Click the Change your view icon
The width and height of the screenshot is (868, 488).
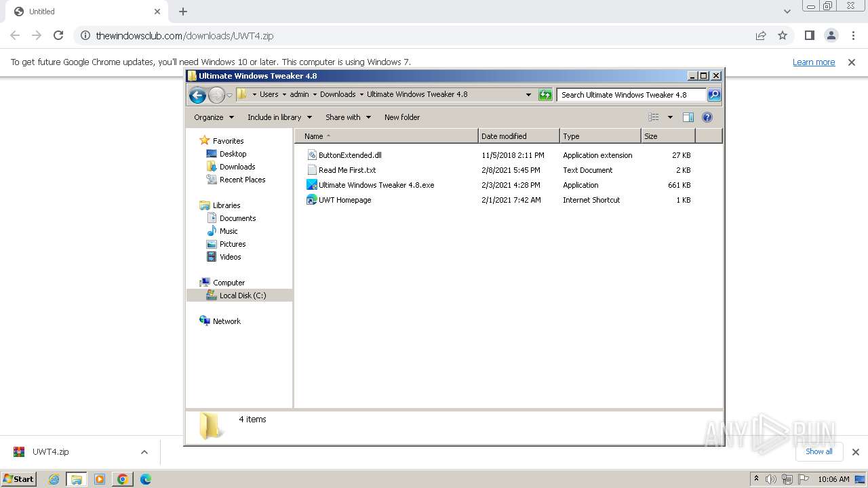tap(654, 117)
